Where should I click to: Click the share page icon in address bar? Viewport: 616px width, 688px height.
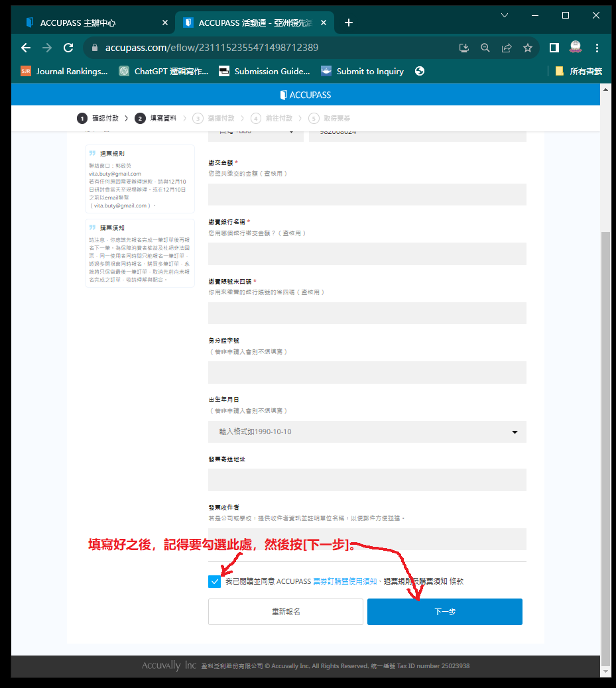(x=507, y=48)
